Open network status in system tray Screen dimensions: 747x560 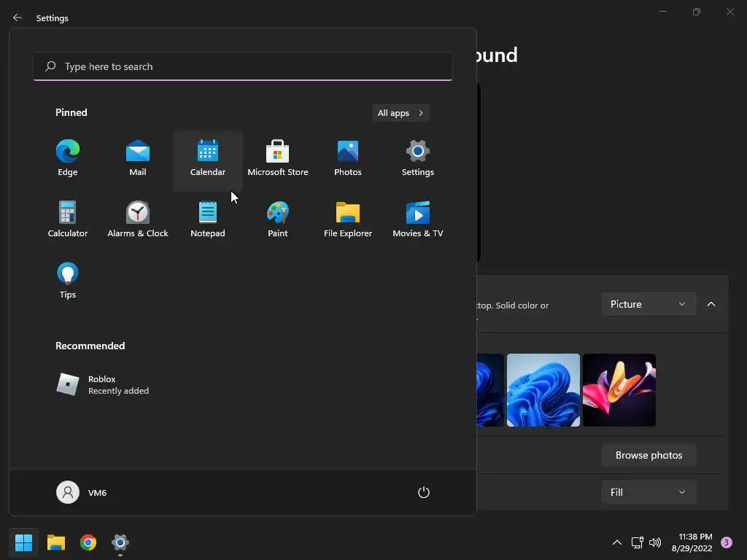637,542
